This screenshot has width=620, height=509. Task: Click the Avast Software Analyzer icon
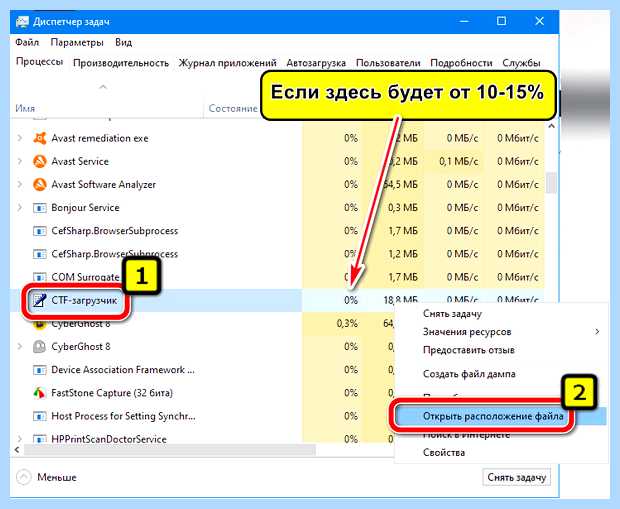coord(40,185)
